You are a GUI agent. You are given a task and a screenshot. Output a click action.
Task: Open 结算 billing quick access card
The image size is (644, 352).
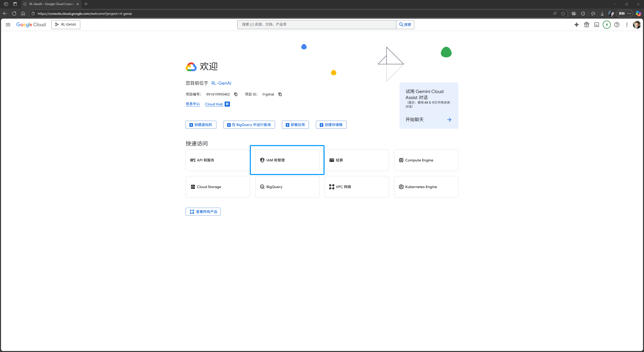tap(356, 160)
